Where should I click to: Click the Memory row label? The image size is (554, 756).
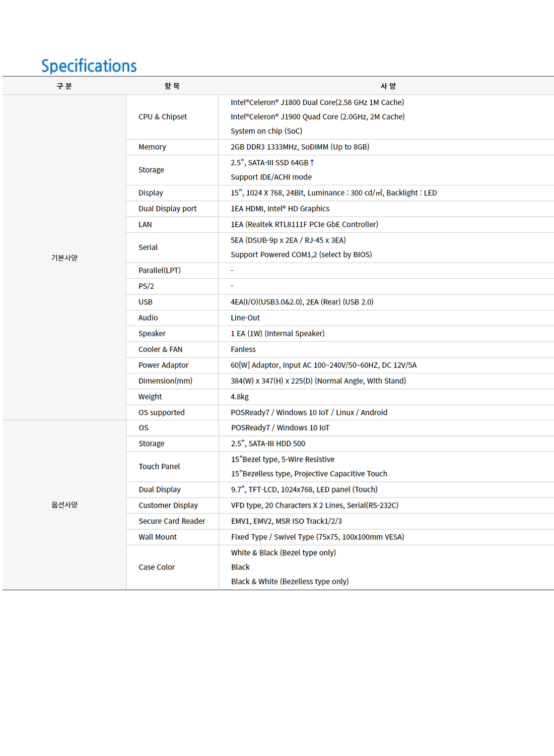pos(152,147)
